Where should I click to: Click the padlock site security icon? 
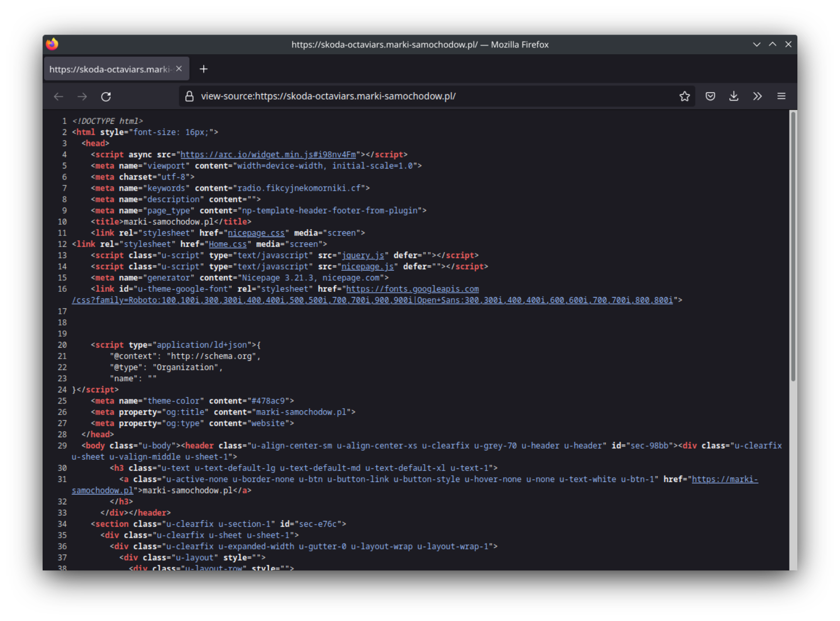click(189, 96)
